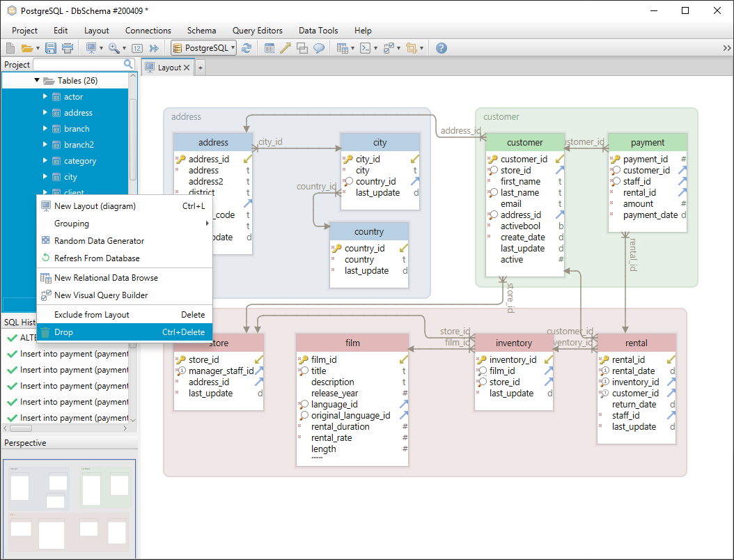
Task: Open the query builder dropdown arrow
Action: tap(398, 48)
